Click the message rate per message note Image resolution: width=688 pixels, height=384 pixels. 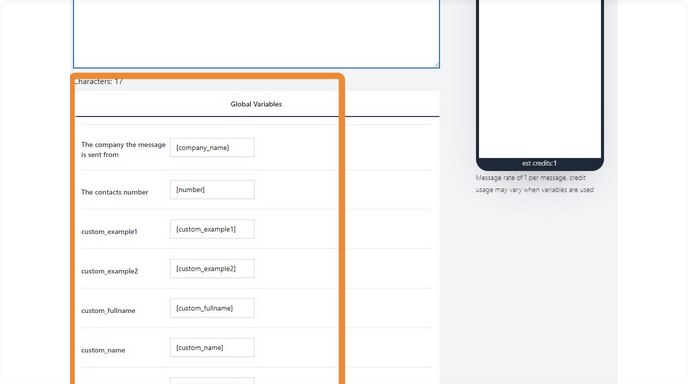pos(534,184)
